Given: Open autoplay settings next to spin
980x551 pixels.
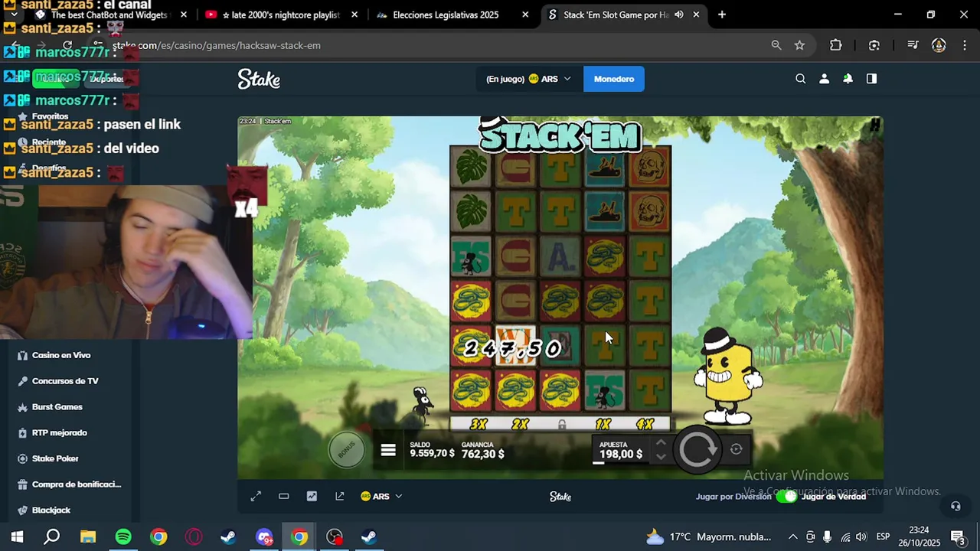Looking at the screenshot, I should [x=736, y=450].
